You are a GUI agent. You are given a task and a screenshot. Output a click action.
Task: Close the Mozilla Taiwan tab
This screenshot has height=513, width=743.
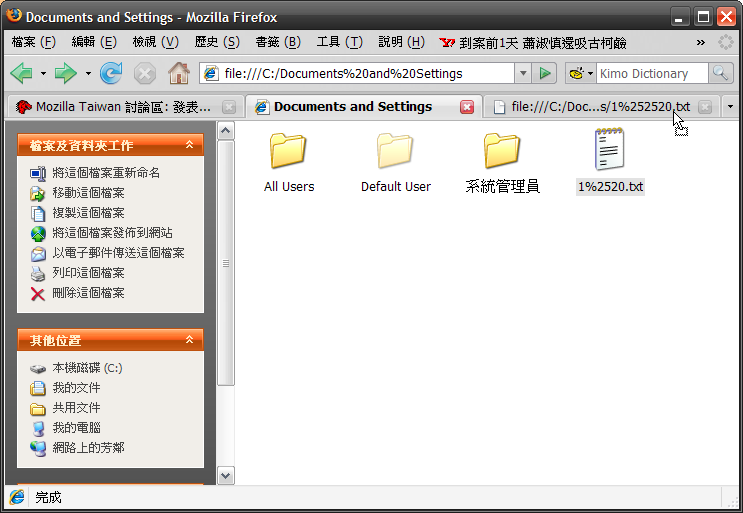pyautogui.click(x=229, y=107)
